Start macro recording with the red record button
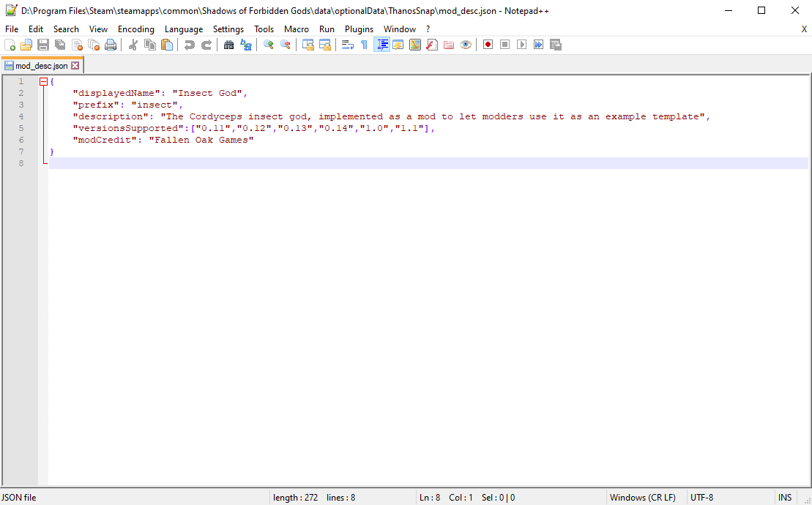This screenshot has height=505, width=812. point(488,45)
